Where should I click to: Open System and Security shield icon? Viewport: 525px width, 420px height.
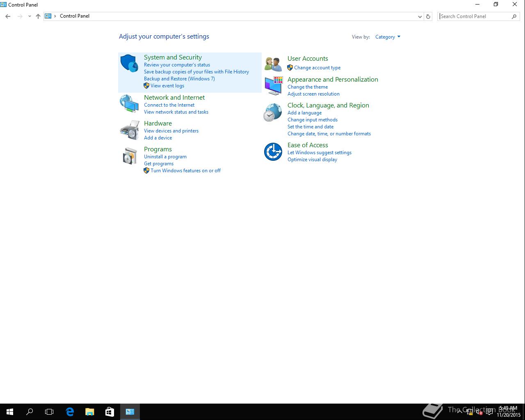tap(129, 63)
